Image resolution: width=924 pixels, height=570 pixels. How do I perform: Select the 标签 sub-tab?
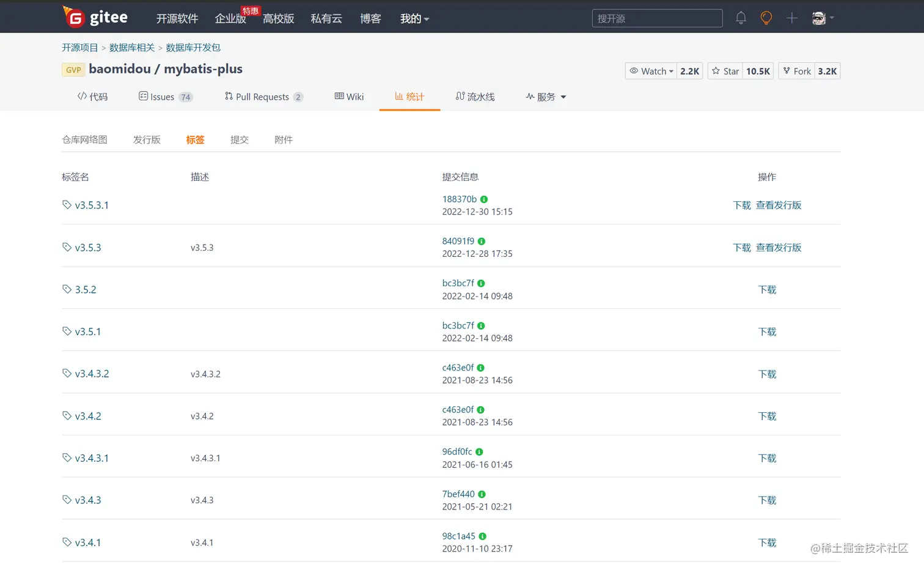point(196,140)
